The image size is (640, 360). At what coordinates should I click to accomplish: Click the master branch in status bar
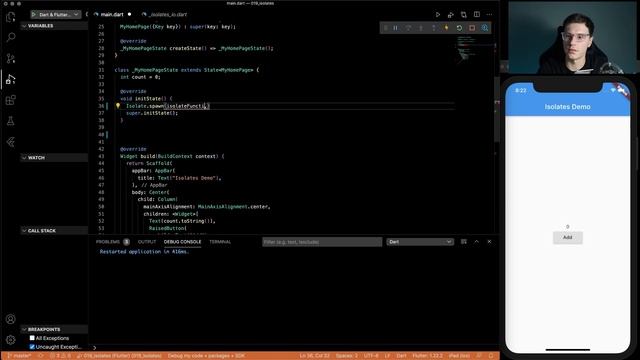19,356
